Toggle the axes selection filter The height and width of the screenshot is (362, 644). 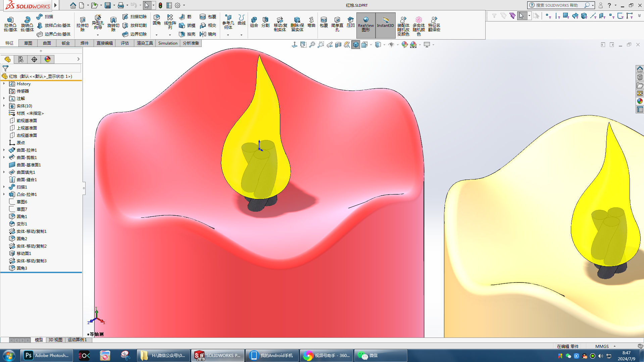pos(593,16)
